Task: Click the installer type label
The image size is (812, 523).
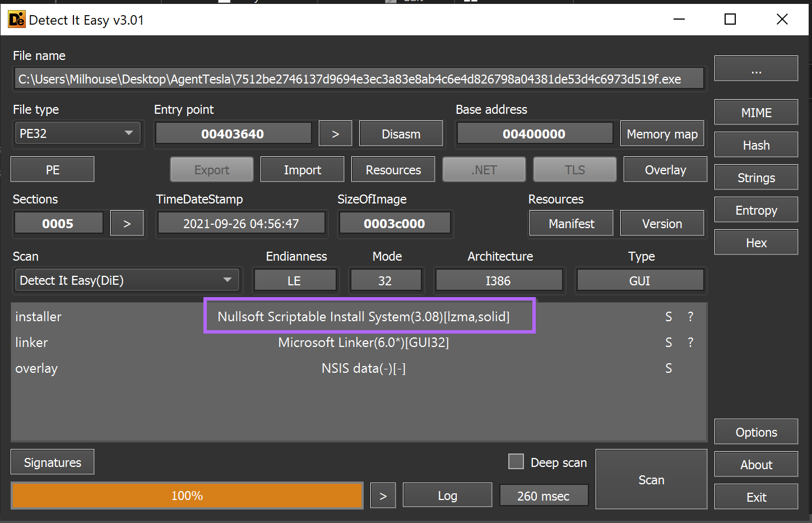Action: 38,316
